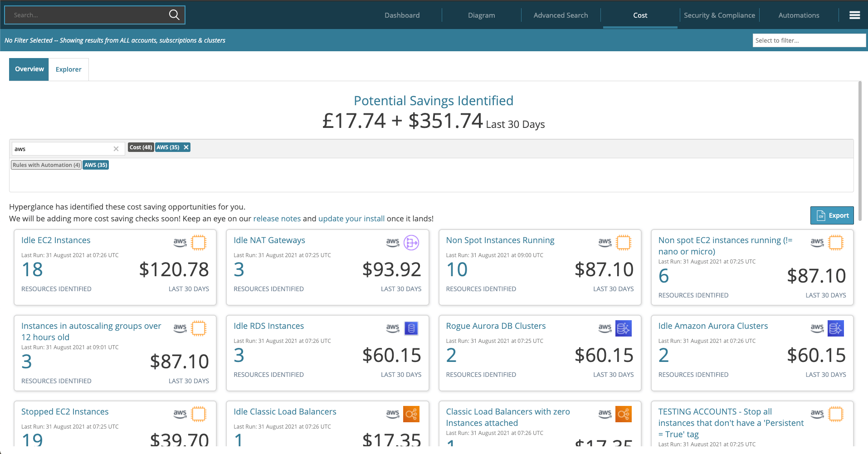Click the $93.92 savings value
The height and width of the screenshot is (454, 868).
coord(392,269)
